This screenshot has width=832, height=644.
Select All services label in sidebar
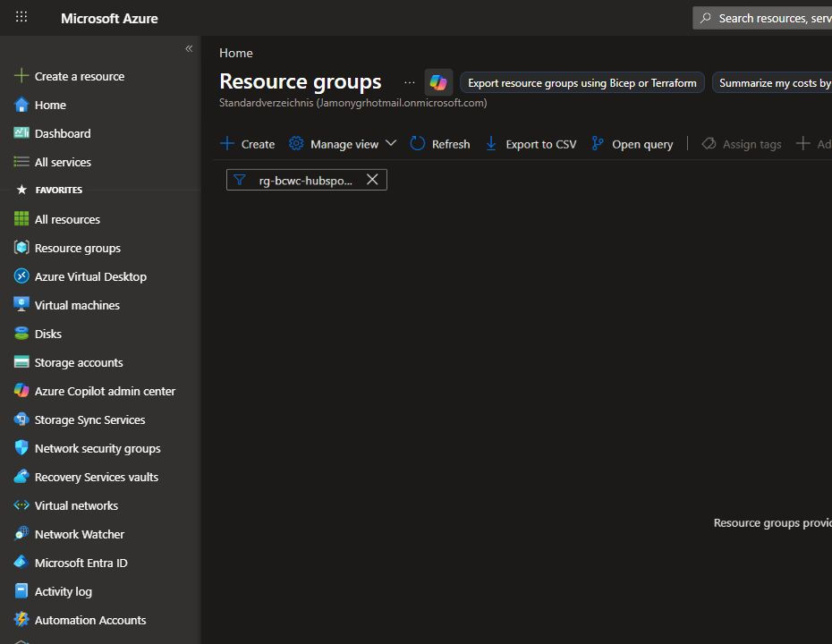(x=63, y=162)
